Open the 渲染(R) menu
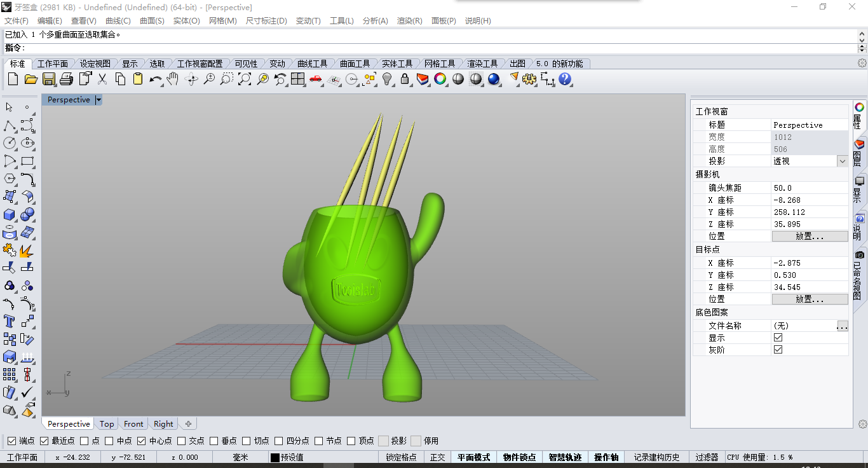 (x=409, y=21)
